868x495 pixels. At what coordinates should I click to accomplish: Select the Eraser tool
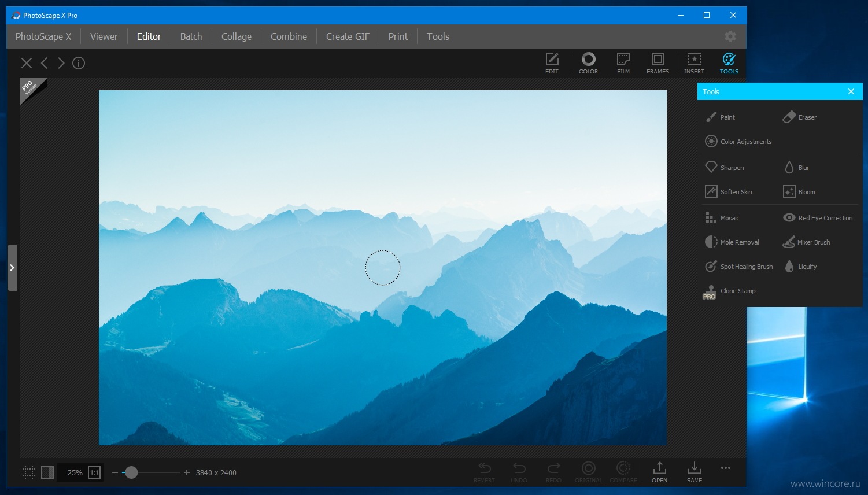(800, 117)
